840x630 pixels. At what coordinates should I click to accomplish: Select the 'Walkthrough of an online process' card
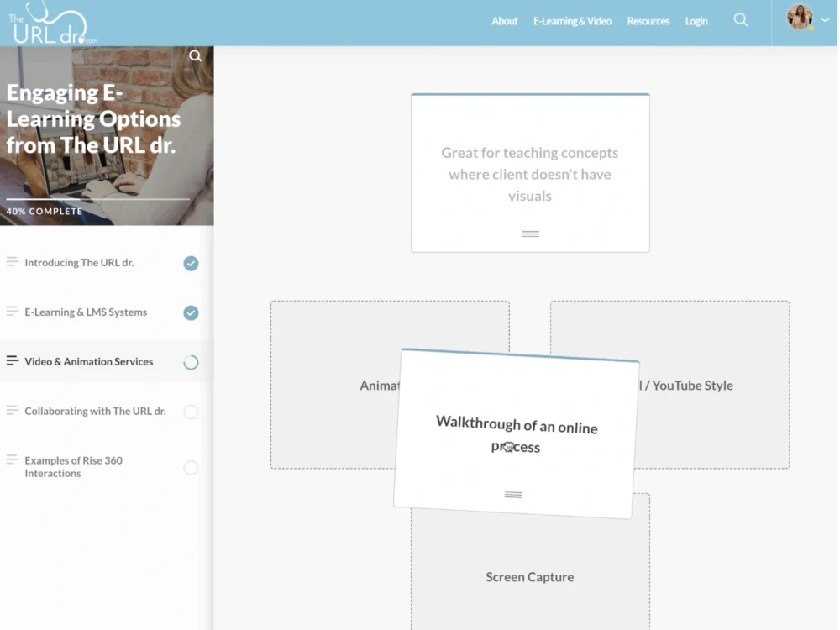[x=517, y=434]
